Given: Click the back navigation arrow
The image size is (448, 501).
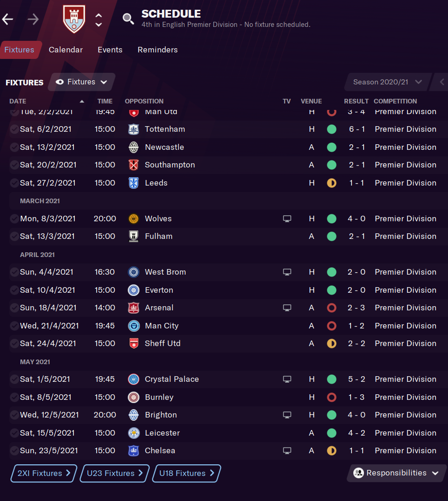Looking at the screenshot, I should pyautogui.click(x=8, y=19).
